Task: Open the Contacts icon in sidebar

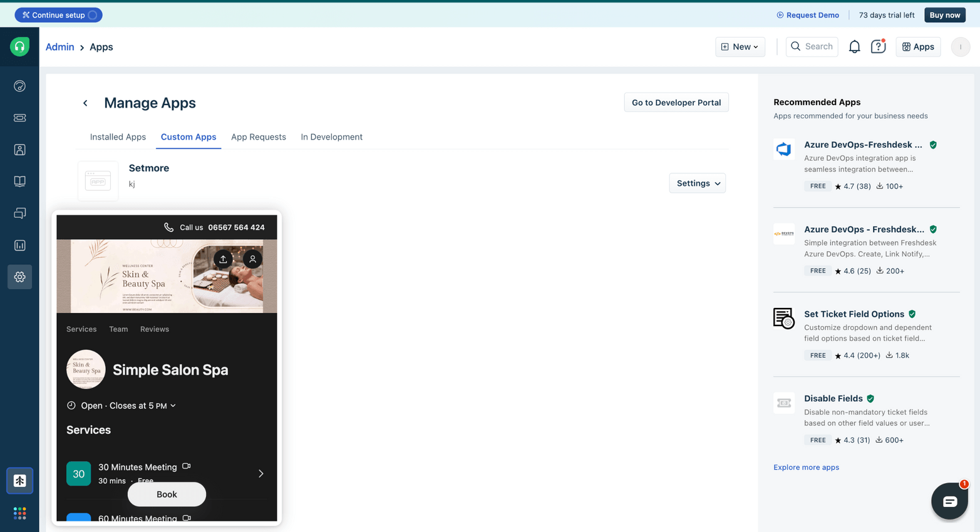Action: [19, 150]
